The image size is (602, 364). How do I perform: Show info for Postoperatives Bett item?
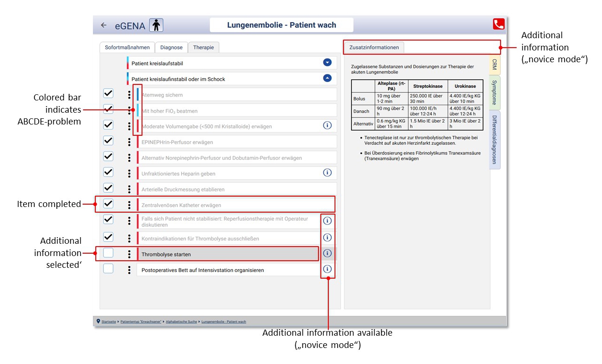(327, 269)
